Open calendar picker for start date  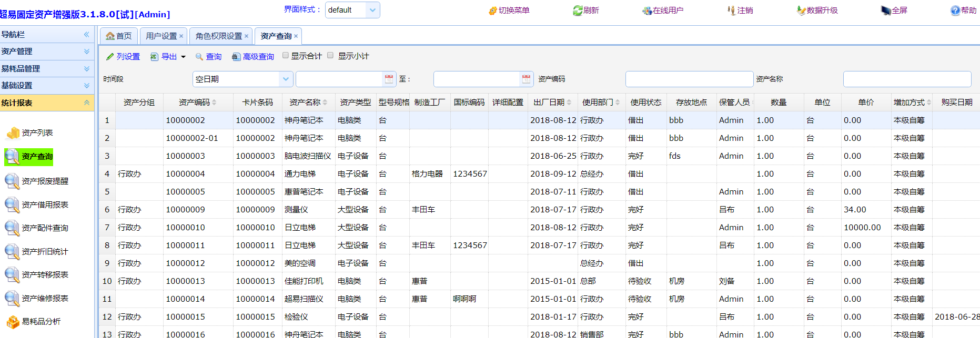click(389, 79)
